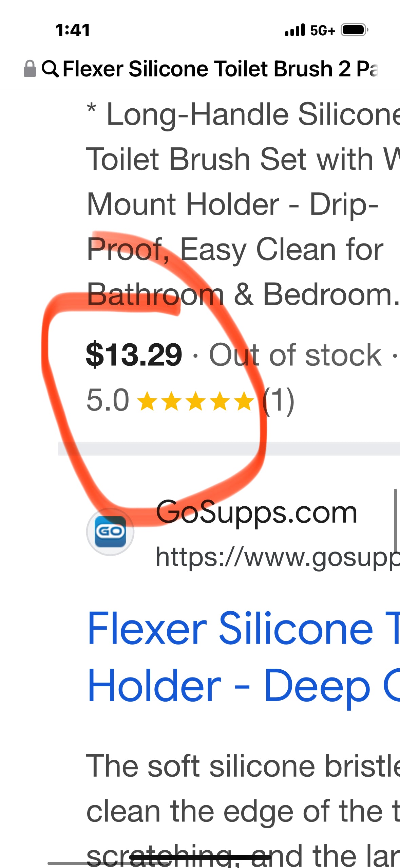
Task: Open the GoSupps blue GO site icon
Action: tap(110, 532)
